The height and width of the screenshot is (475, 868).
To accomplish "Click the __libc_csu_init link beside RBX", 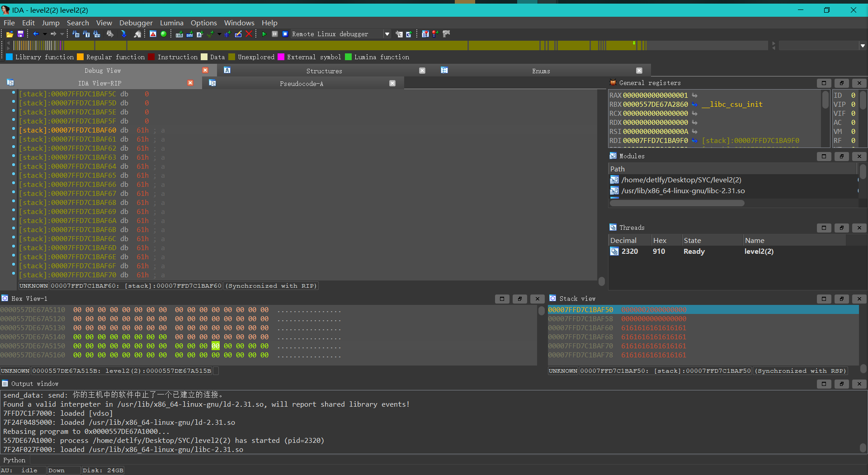I will pyautogui.click(x=732, y=104).
